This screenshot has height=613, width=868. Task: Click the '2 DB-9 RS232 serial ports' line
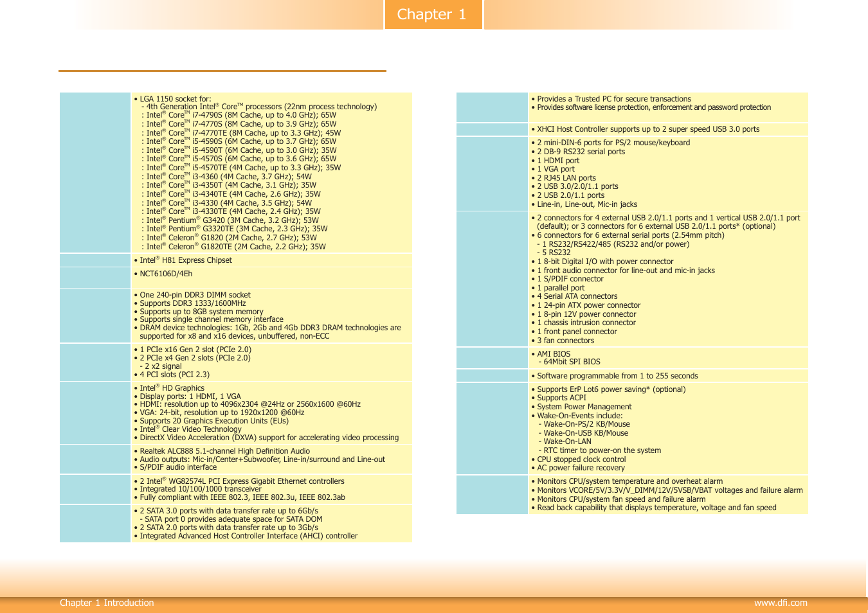[578, 152]
